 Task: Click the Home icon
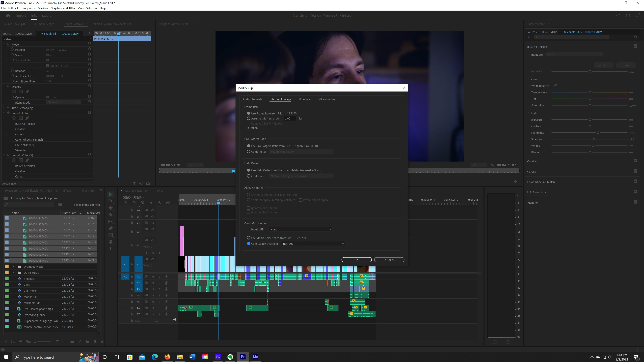click(x=8, y=15)
